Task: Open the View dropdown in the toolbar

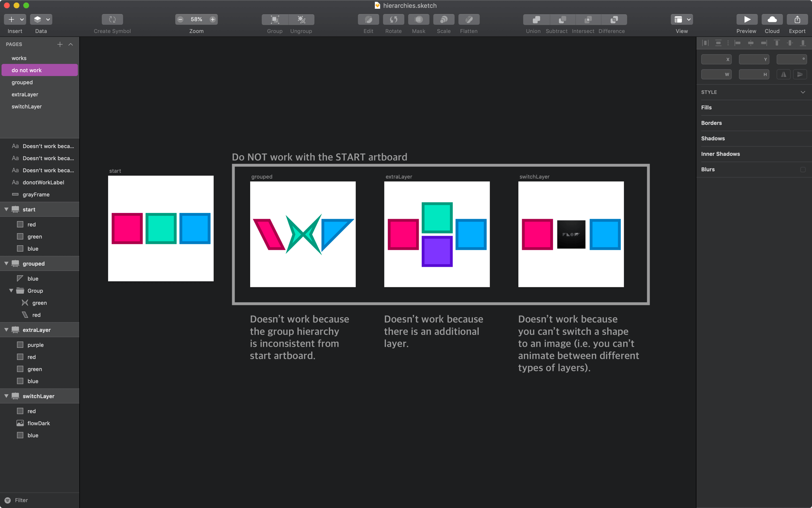Action: [682, 19]
